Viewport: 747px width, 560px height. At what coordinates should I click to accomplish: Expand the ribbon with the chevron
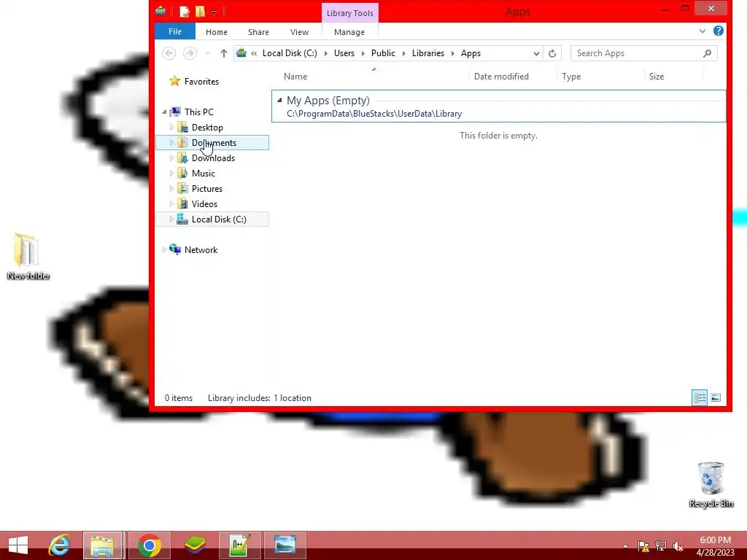703,31
